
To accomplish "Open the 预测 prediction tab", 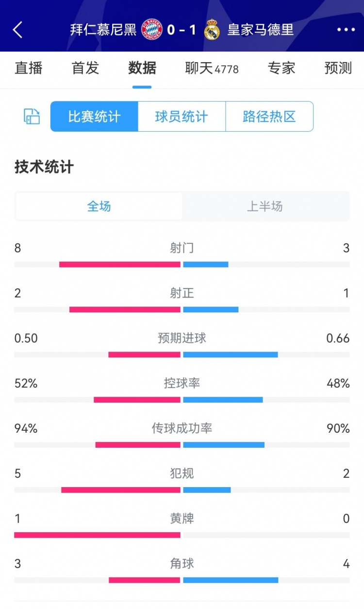I will point(338,68).
